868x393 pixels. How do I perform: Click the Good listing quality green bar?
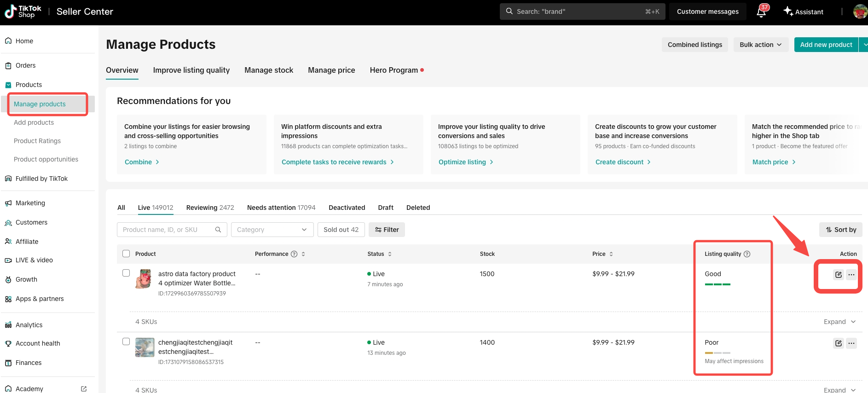(x=718, y=284)
